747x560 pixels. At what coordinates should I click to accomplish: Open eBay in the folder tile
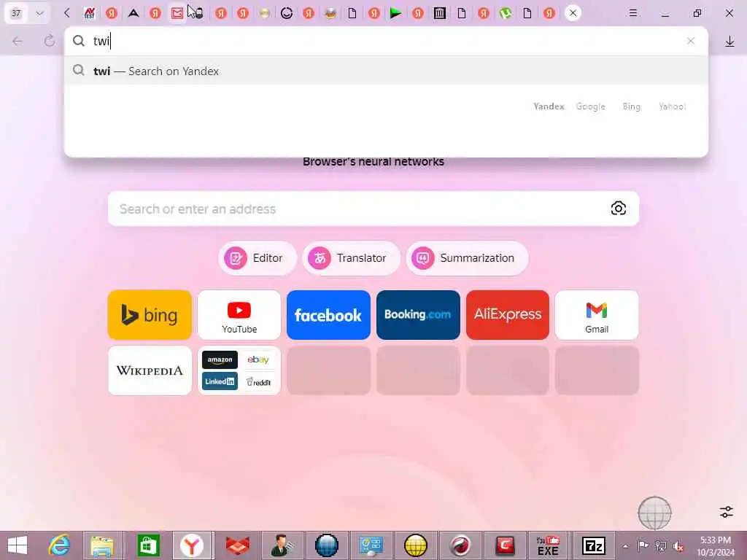[258, 360]
